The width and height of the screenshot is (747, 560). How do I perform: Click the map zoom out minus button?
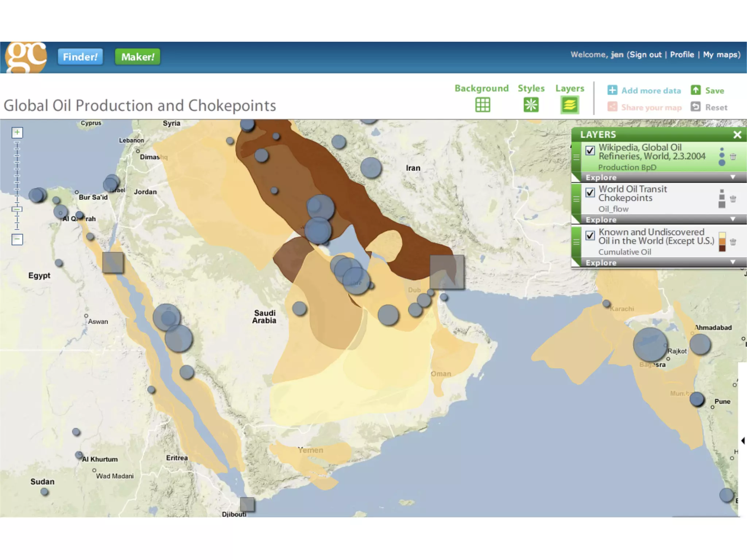pos(17,239)
